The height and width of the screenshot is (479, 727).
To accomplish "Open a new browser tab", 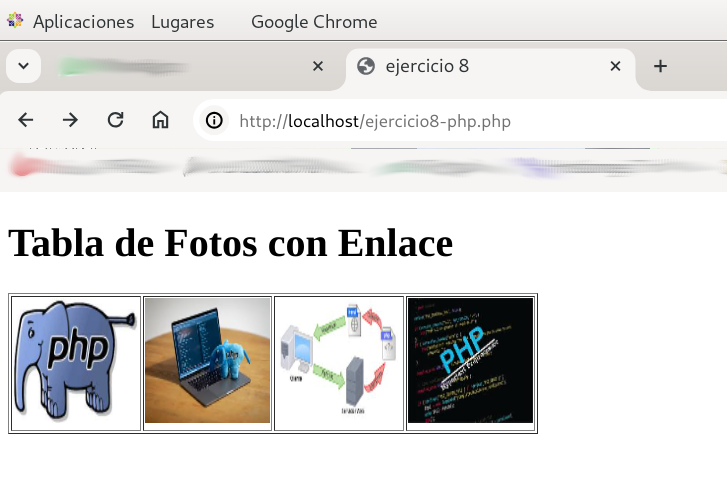I will pos(660,66).
